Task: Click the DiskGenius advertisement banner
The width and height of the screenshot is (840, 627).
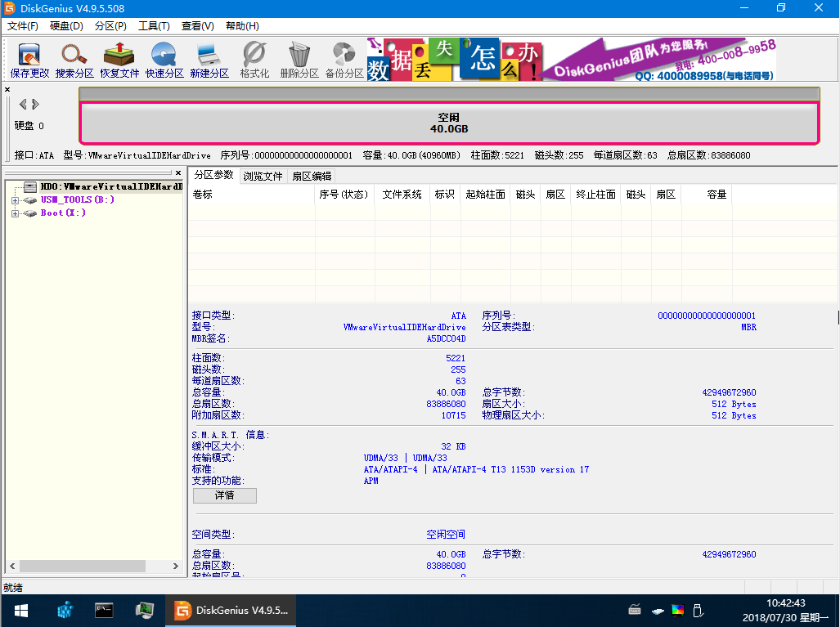Action: coord(572,60)
